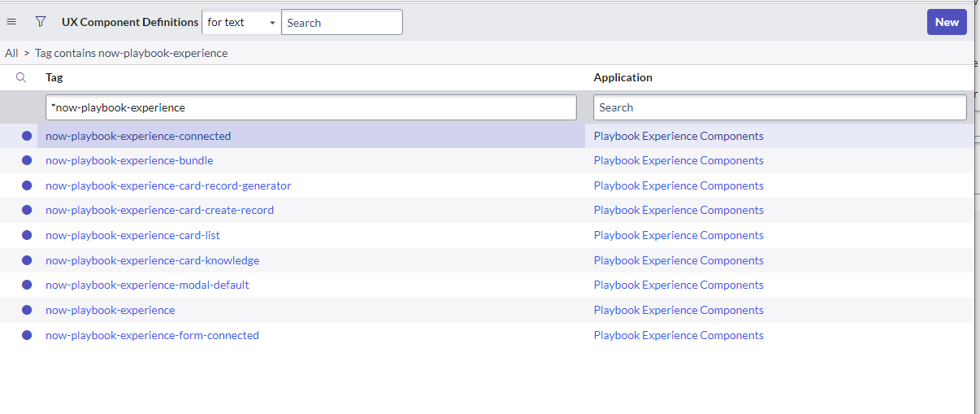Click Application link in card-create-record row
The height and width of the screenshot is (414, 980).
tap(679, 210)
